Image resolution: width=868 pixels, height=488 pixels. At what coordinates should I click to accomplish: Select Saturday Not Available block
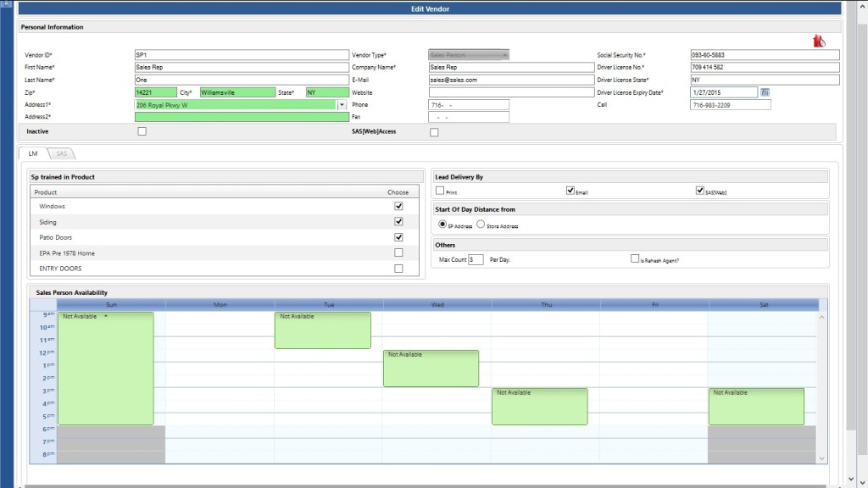point(756,407)
